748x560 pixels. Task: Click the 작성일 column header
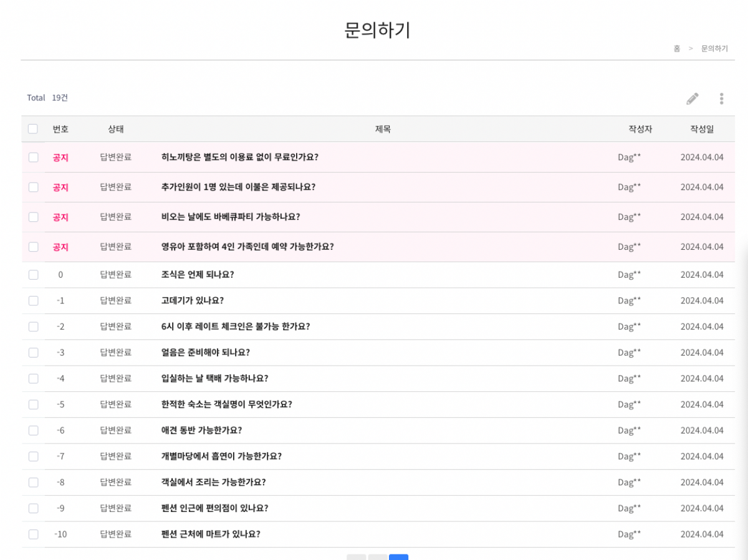(x=702, y=129)
